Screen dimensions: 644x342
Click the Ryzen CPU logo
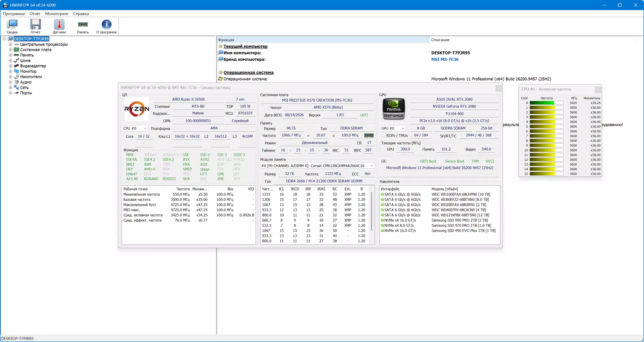point(137,109)
